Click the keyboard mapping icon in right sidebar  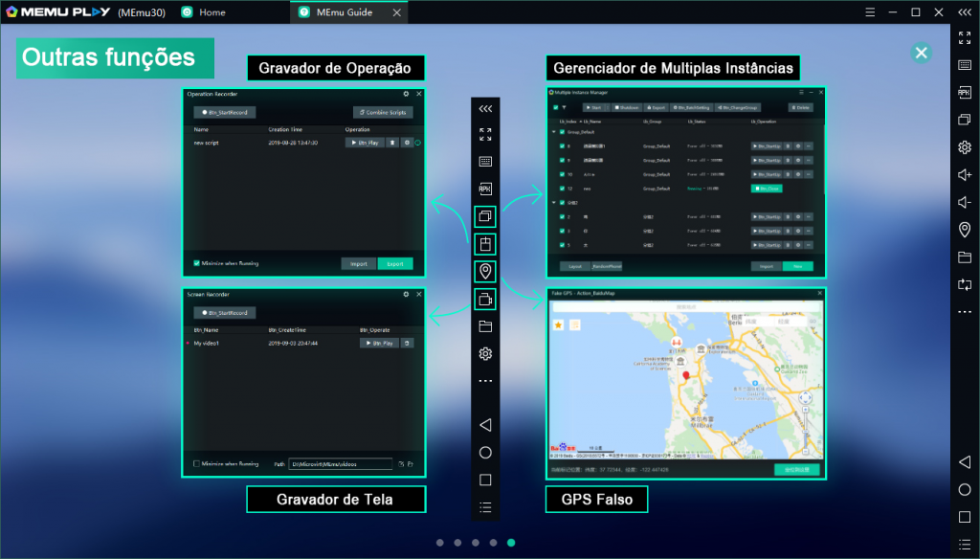pos(965,64)
